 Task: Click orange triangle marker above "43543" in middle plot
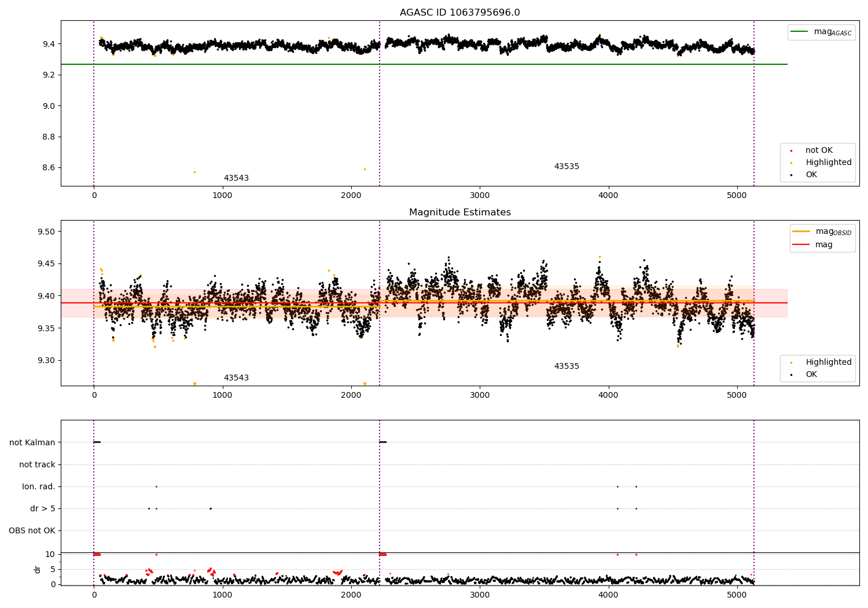tap(194, 384)
